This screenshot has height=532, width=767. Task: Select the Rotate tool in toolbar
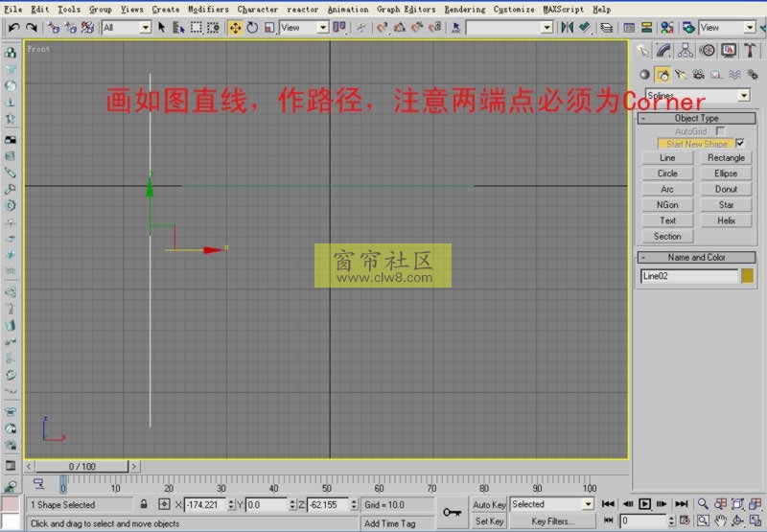252,28
